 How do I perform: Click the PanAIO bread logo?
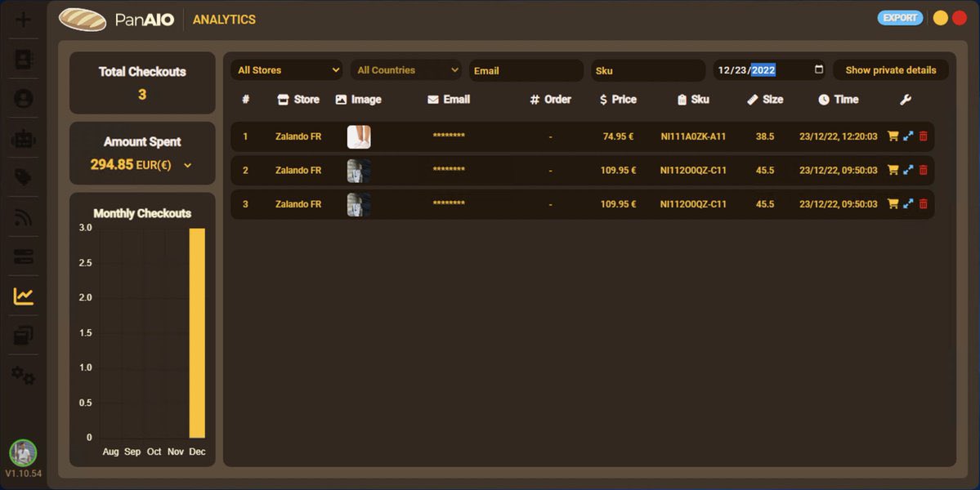click(83, 20)
